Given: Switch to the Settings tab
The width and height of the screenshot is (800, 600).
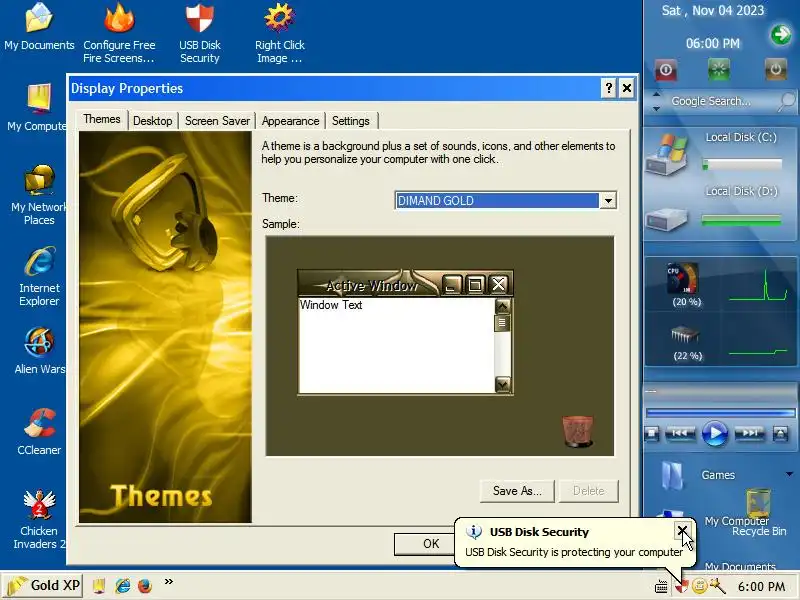Looking at the screenshot, I should [x=351, y=121].
